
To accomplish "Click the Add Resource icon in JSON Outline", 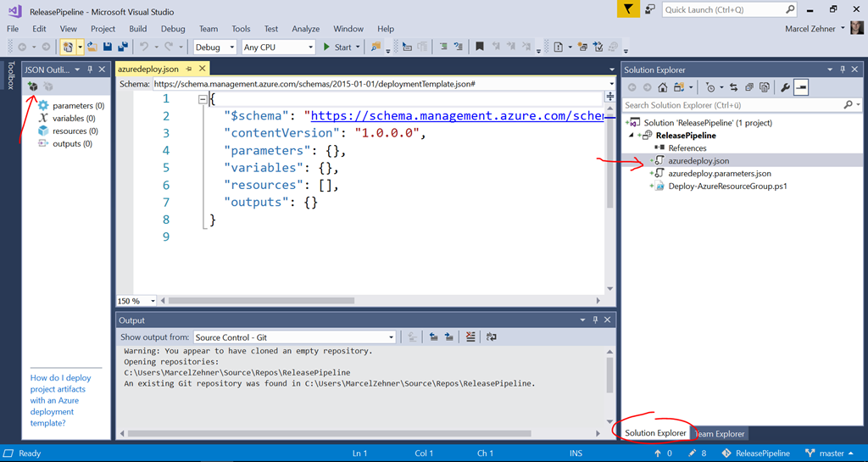I will 32,86.
